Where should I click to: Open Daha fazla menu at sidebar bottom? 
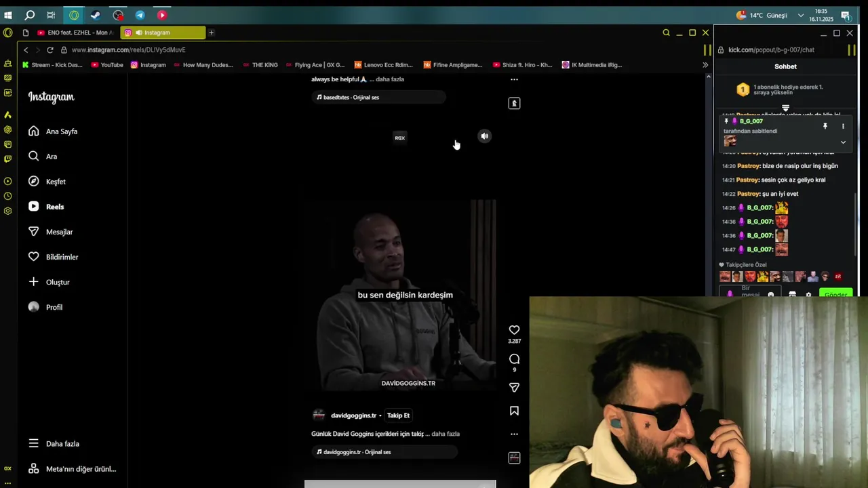point(54,444)
